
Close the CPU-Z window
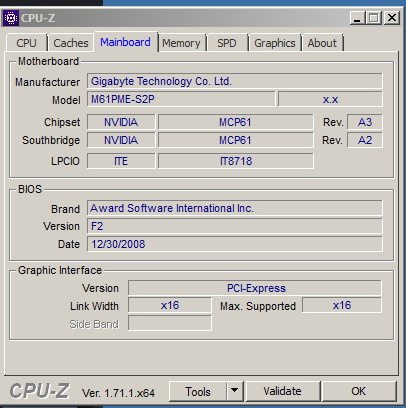coord(392,18)
